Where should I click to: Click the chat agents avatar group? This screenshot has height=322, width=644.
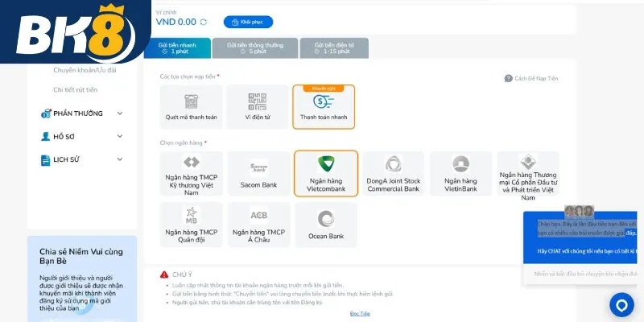point(579,211)
